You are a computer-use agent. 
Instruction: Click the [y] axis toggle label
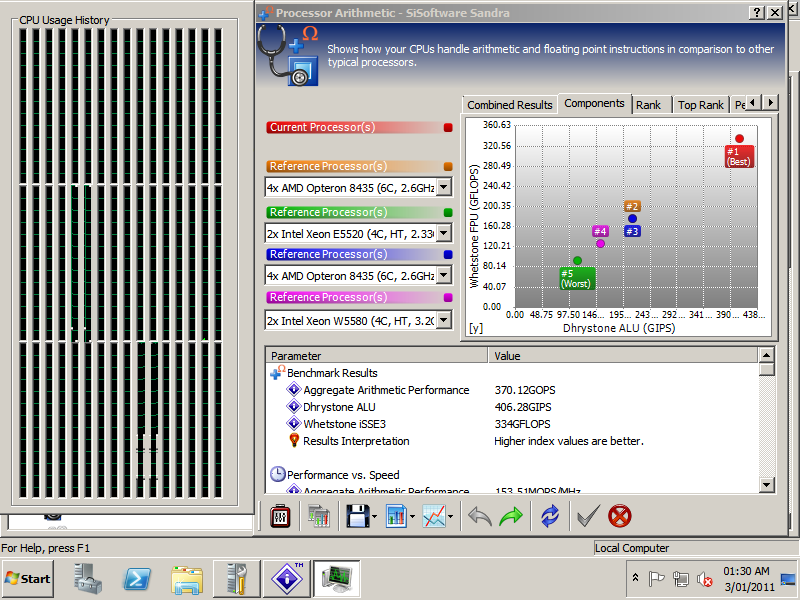pyautogui.click(x=476, y=328)
